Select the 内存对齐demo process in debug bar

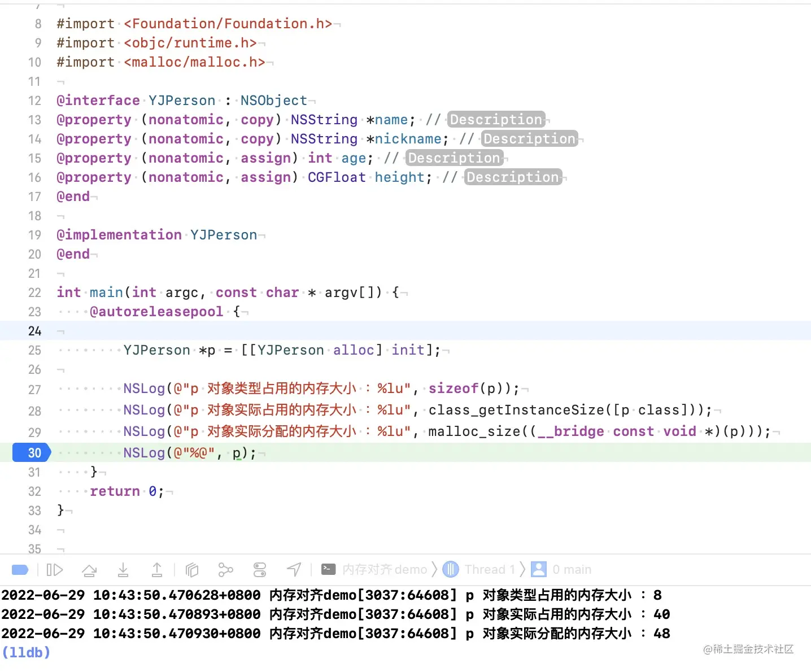click(385, 569)
